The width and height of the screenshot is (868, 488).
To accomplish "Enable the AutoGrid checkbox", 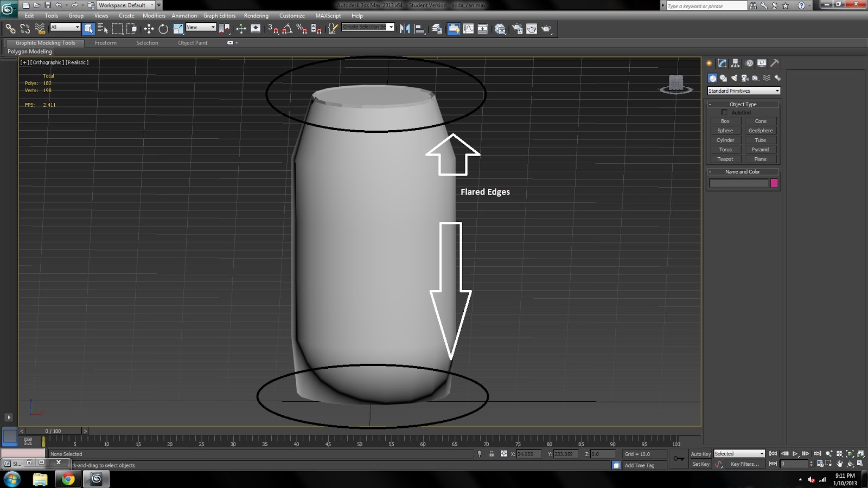I will click(725, 112).
